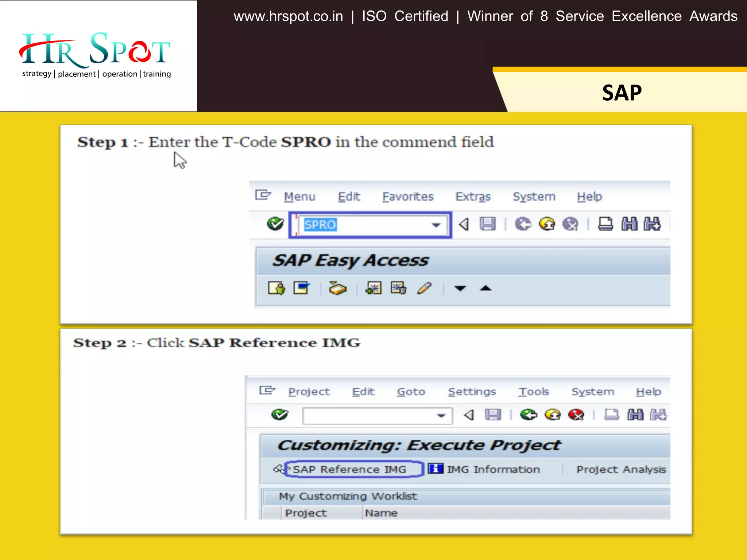Click the Move Favorites Down arrow
The image size is (747, 560).
pyautogui.click(x=460, y=288)
